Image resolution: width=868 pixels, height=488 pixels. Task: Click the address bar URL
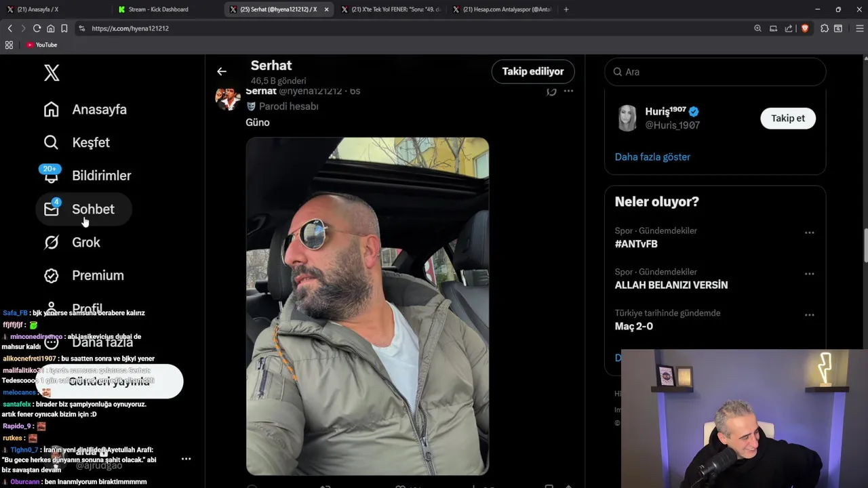[x=130, y=28]
